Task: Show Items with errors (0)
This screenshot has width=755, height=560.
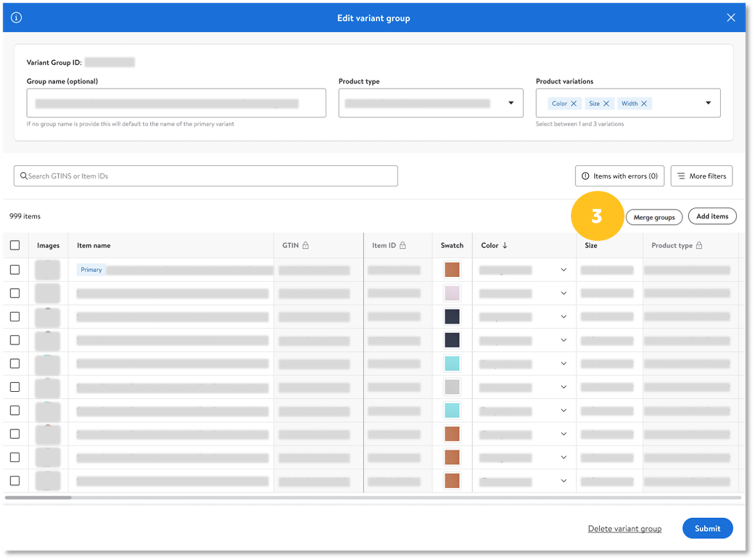Action: [x=620, y=176]
